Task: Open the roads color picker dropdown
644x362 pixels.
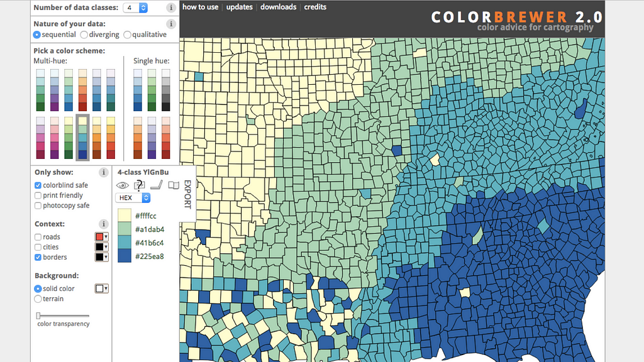Action: [x=101, y=237]
